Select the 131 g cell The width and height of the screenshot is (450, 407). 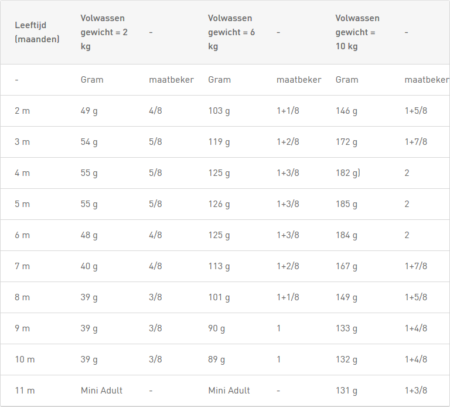pyautogui.click(x=346, y=391)
